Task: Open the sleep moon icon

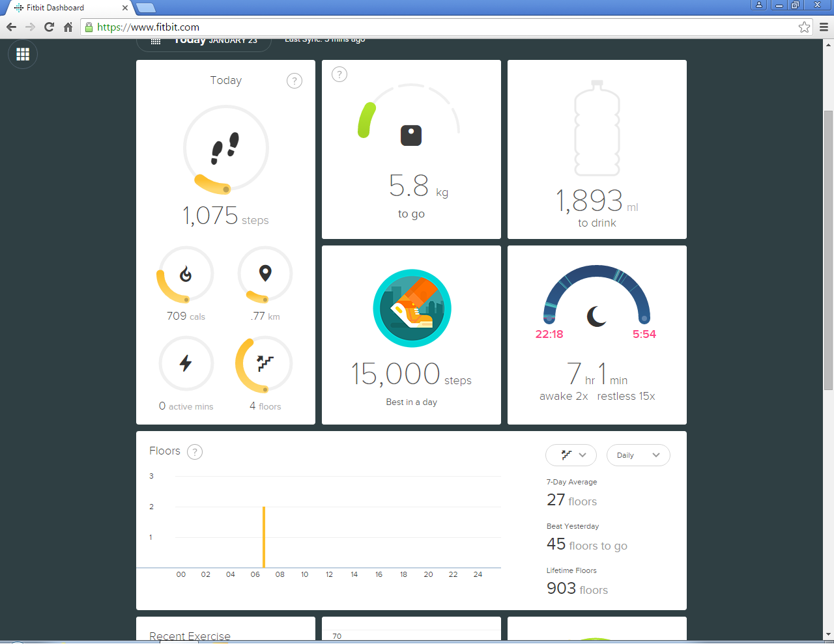Action: [x=596, y=316]
